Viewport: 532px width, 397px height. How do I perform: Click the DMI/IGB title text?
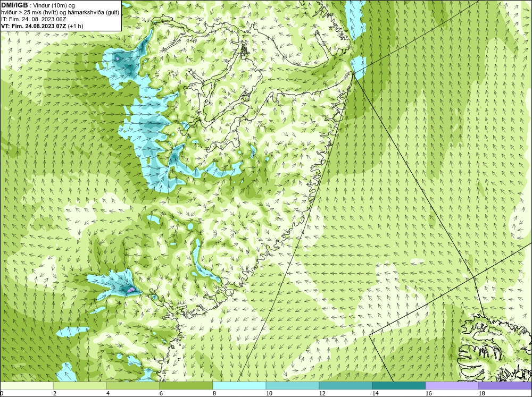(14, 5)
